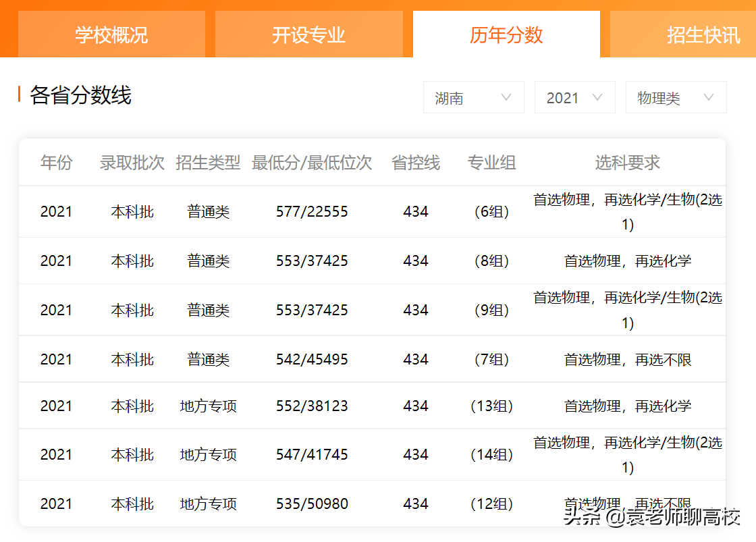Open the 开设专业 tab

(309, 34)
